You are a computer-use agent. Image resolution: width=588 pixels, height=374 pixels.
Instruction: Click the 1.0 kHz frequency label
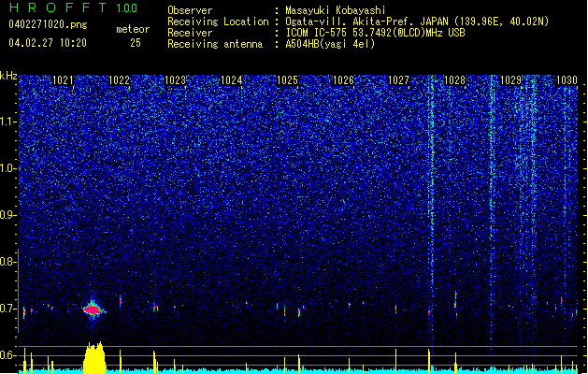click(8, 168)
